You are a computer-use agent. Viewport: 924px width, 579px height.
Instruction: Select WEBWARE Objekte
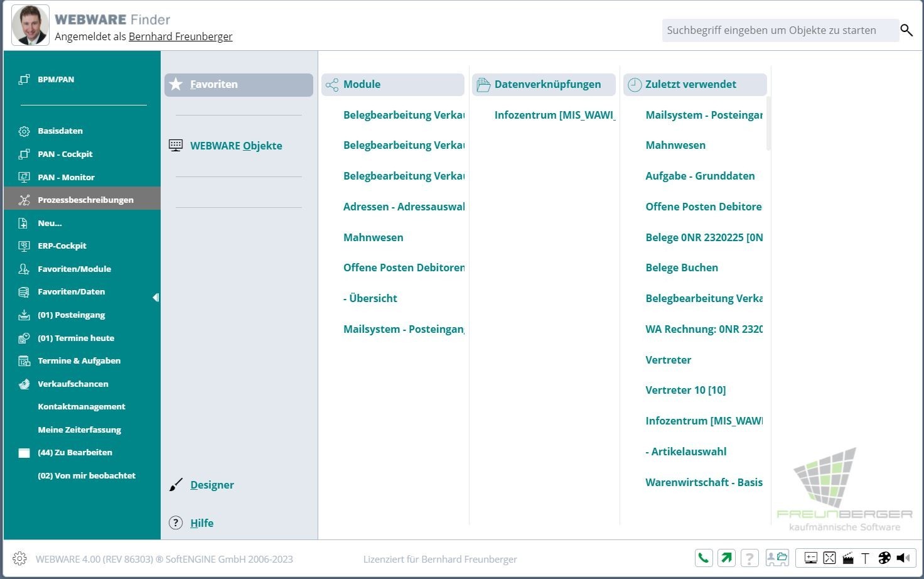click(x=236, y=146)
